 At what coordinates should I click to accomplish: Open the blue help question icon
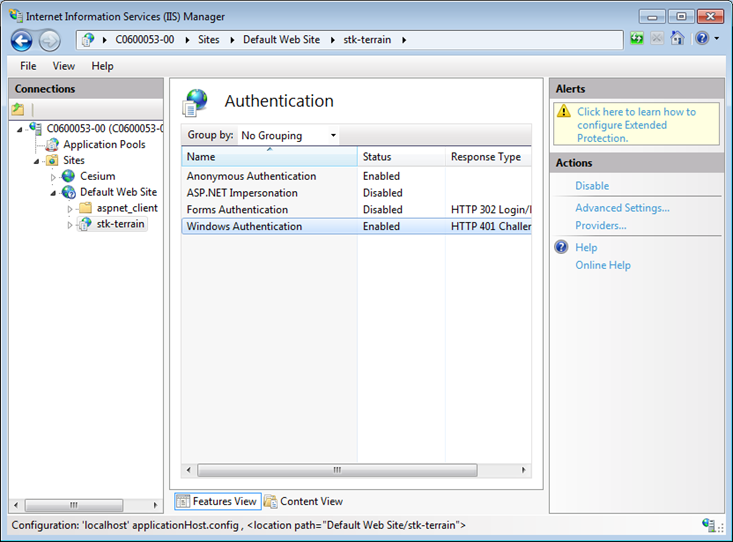pos(702,38)
